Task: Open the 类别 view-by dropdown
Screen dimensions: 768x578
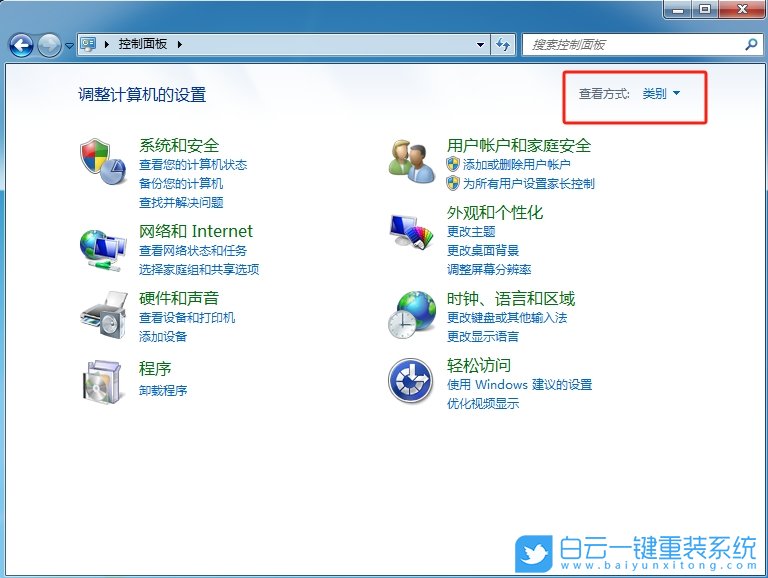Action: [x=661, y=93]
